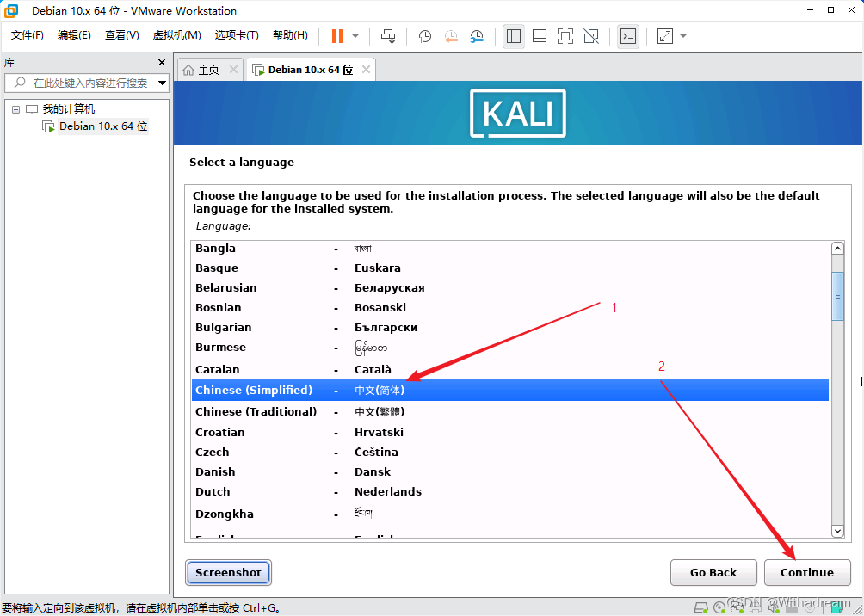
Task: Toggle the library sidebar view icon
Action: (x=514, y=36)
